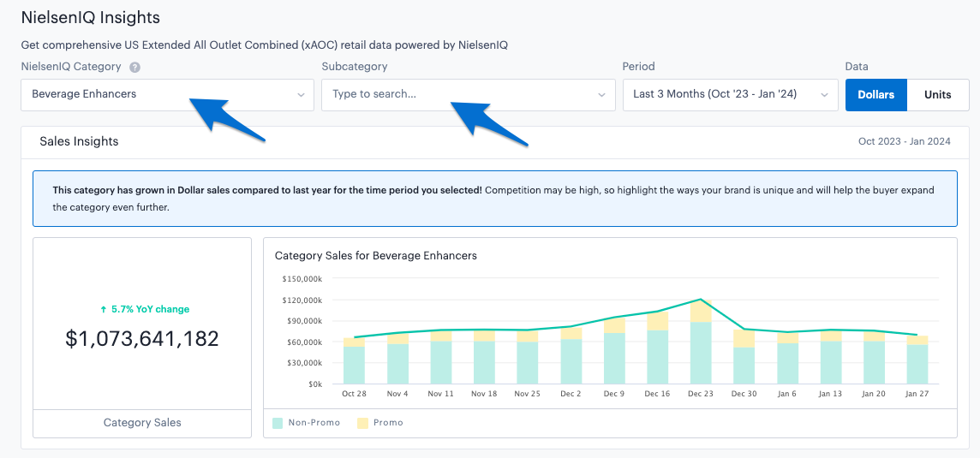
Task: Click the $150,000k axis label
Action: point(302,278)
